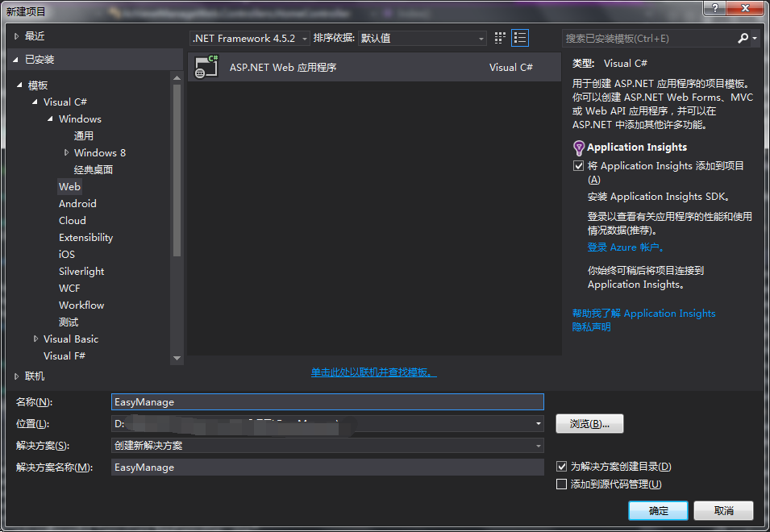
Task: Select the Extensibility template category
Action: (86, 238)
